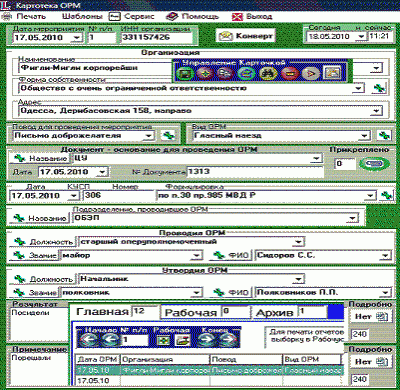Viewport: 400px width, 390px height.
Task: Click the № Документа field containing 1313
Action: point(255,172)
